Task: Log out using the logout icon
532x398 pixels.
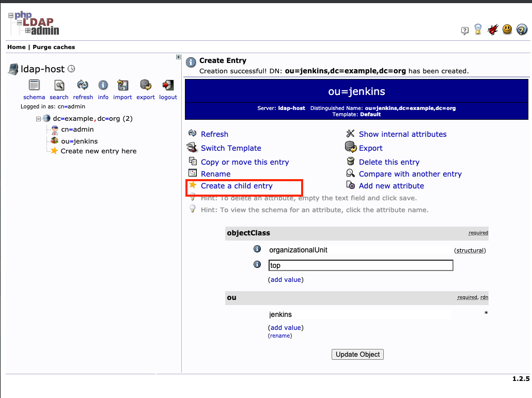Action: tap(168, 86)
